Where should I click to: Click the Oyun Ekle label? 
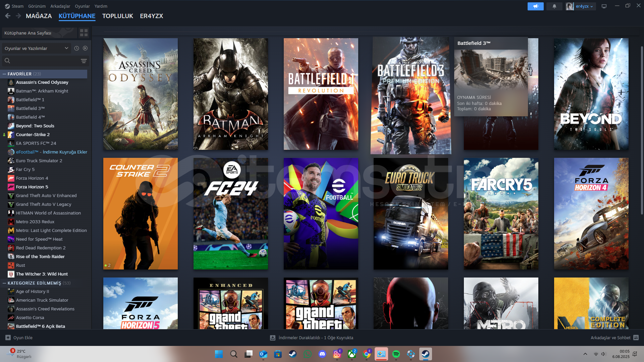pyautogui.click(x=23, y=338)
